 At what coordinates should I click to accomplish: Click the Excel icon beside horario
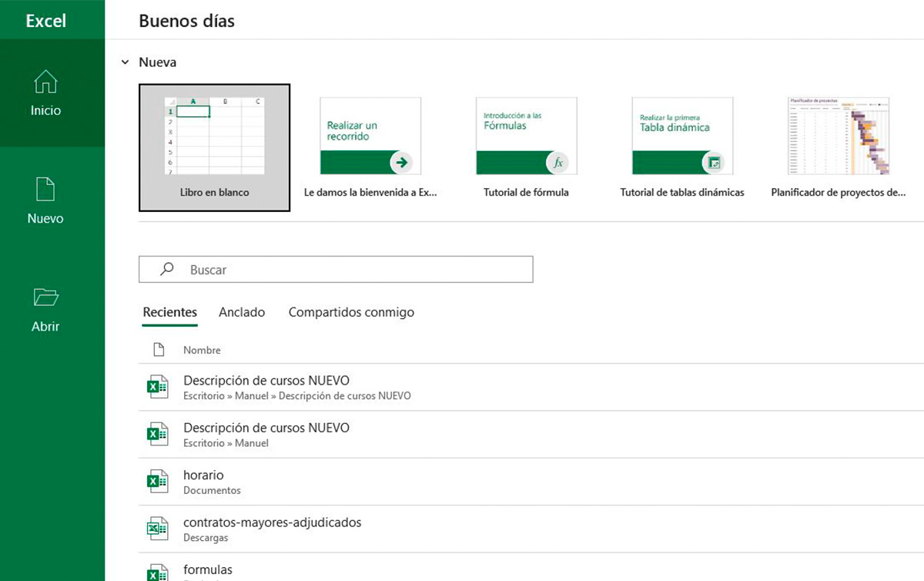pyautogui.click(x=157, y=482)
